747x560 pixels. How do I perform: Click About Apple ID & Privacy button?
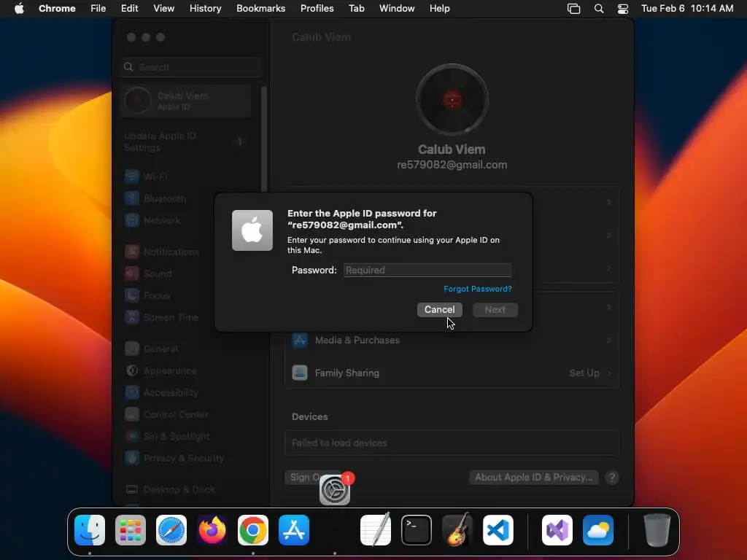(533, 478)
